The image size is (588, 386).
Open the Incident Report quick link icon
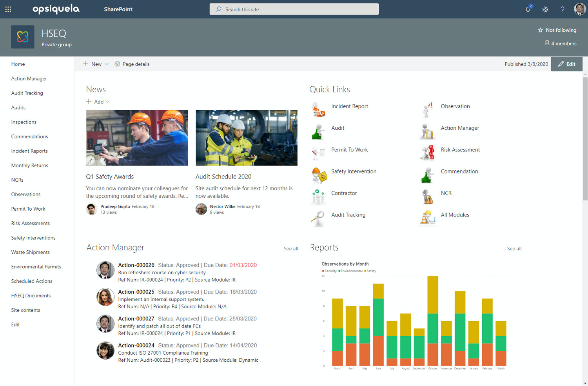click(318, 110)
